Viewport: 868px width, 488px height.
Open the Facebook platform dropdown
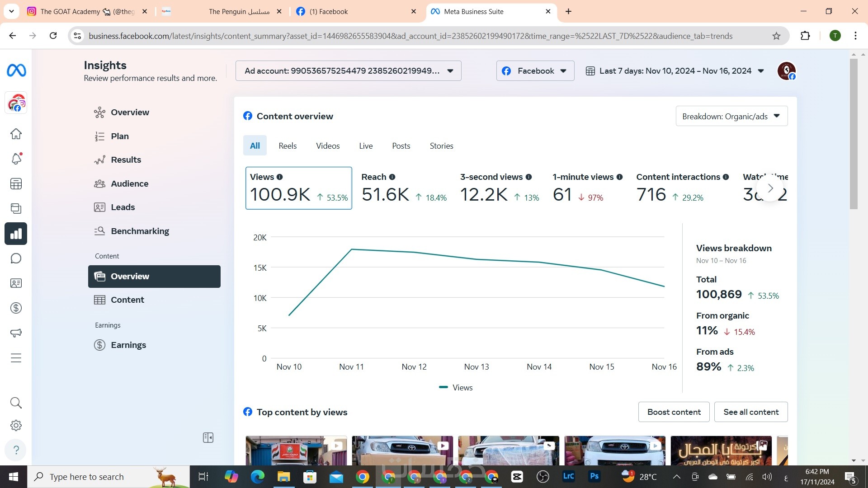535,71
